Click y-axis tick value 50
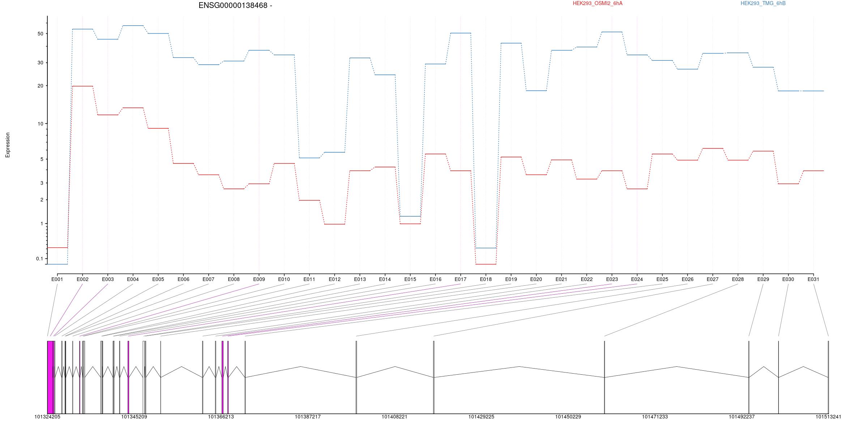 40,34
